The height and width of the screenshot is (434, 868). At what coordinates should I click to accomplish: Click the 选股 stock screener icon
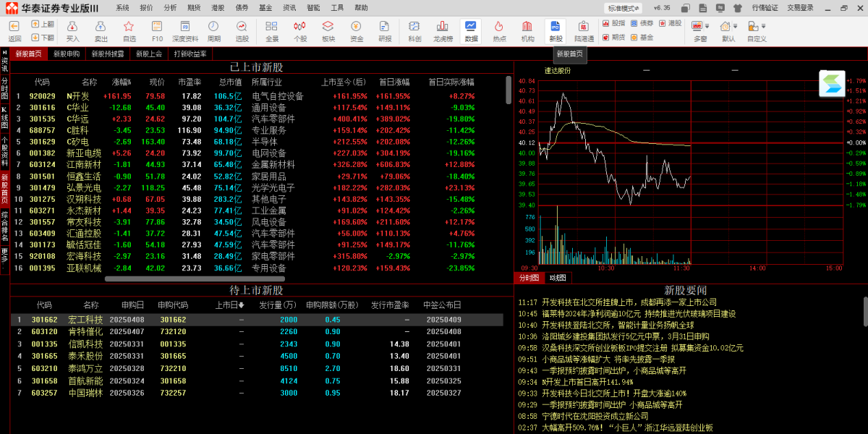click(x=242, y=30)
